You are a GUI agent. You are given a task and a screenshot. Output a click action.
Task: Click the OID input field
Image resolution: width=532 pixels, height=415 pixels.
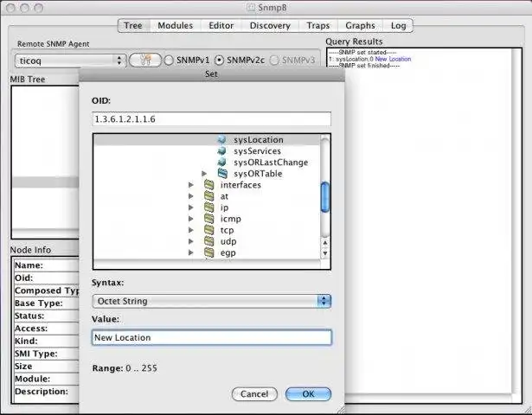coord(211,119)
